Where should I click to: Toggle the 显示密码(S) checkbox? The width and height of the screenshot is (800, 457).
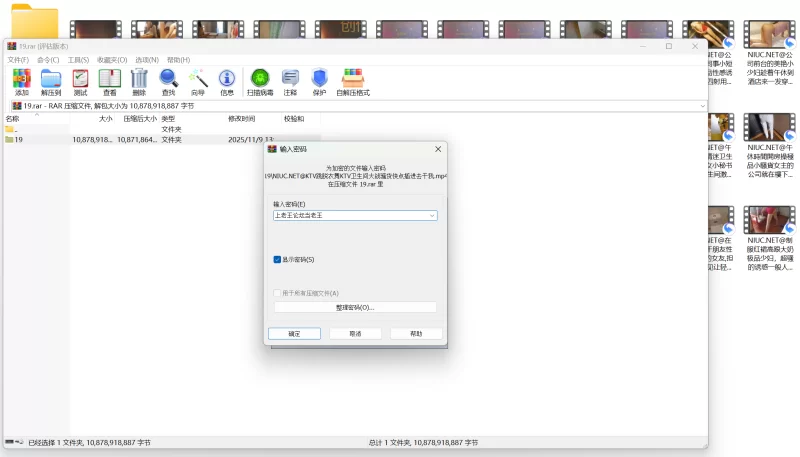(277, 260)
